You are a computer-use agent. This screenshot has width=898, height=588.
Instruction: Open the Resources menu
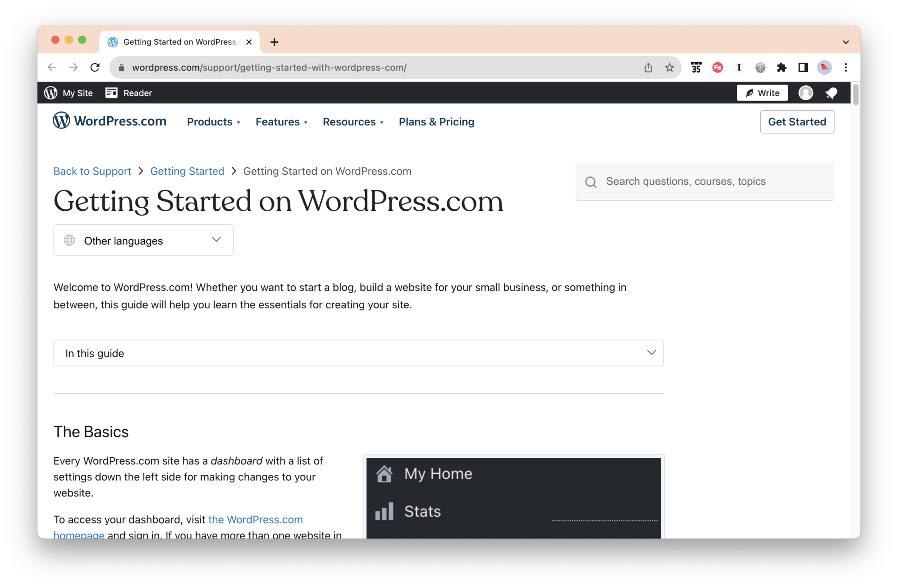[x=353, y=122]
